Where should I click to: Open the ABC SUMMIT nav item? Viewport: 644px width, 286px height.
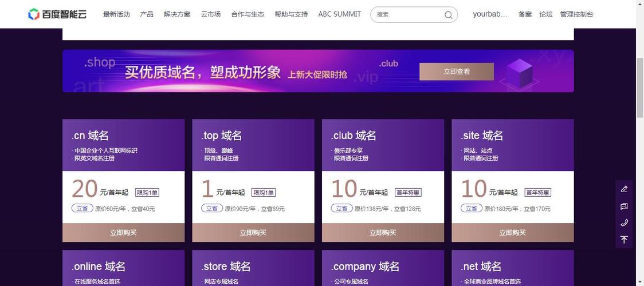pos(340,14)
